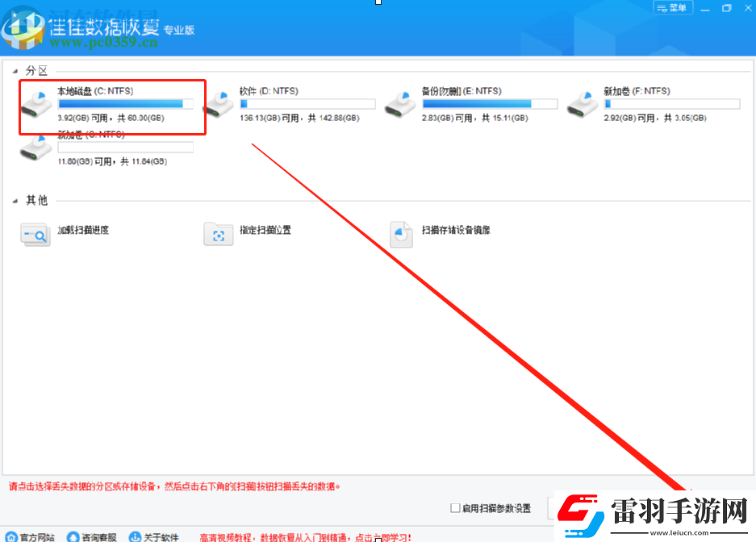
Task: Click the E: drive usage bar
Action: pyautogui.click(x=490, y=104)
